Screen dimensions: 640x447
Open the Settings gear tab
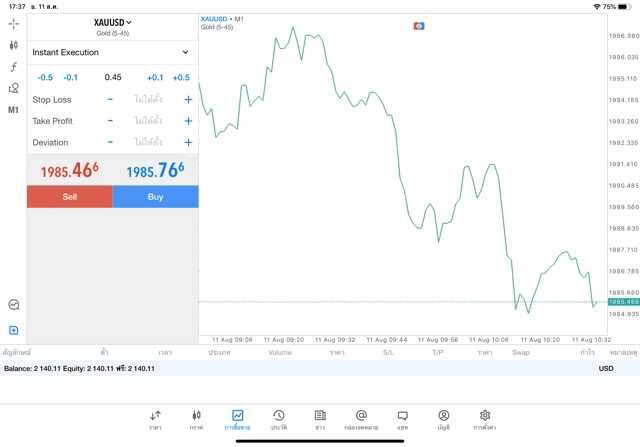coord(485,419)
